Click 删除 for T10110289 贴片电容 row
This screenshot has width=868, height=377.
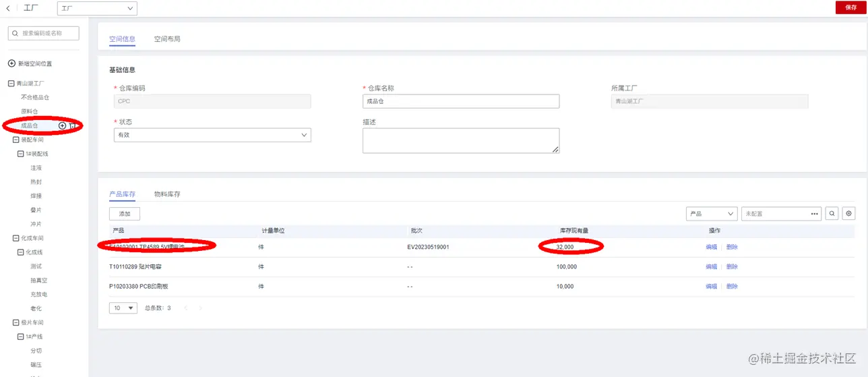pos(732,267)
